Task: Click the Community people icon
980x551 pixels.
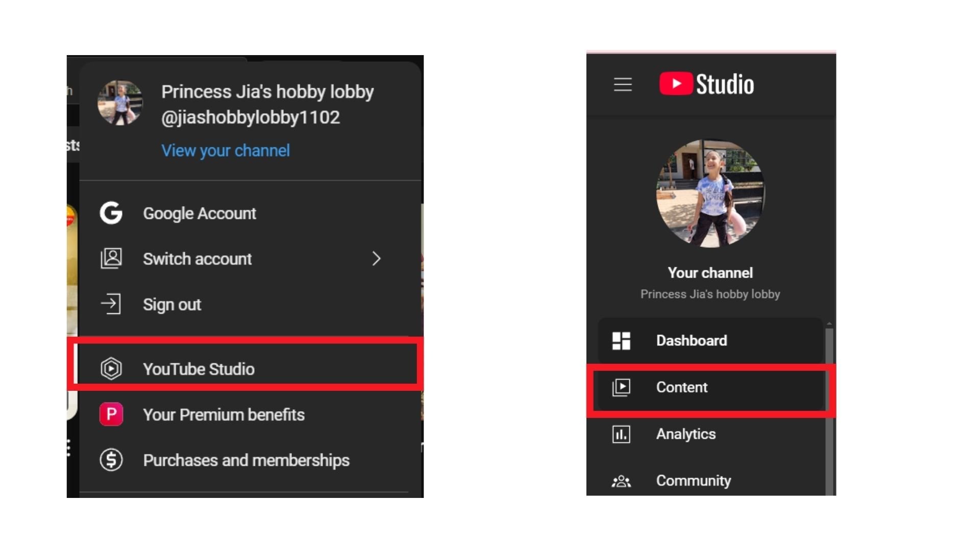Action: [x=621, y=481]
